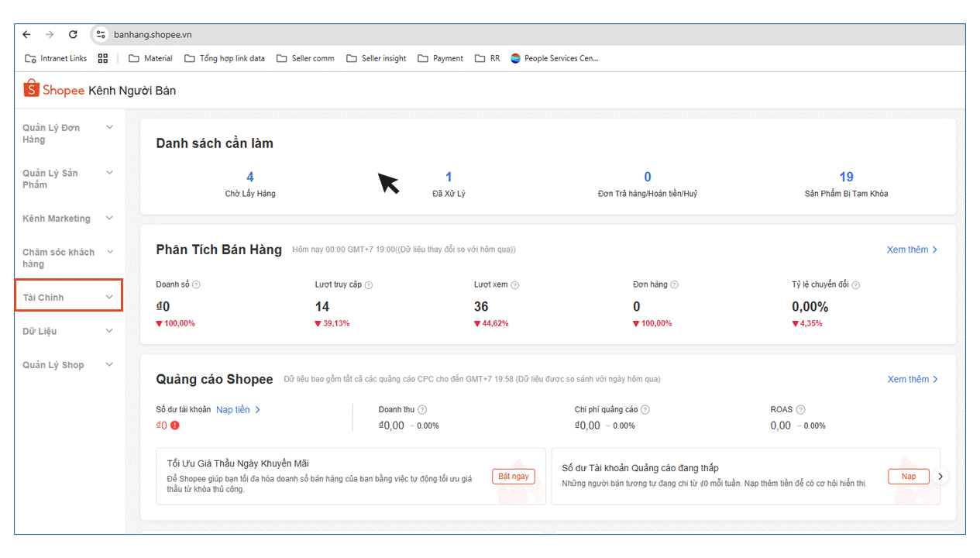Open the Payment bookmark folder
This screenshot has height=558, width=980.
click(x=440, y=58)
